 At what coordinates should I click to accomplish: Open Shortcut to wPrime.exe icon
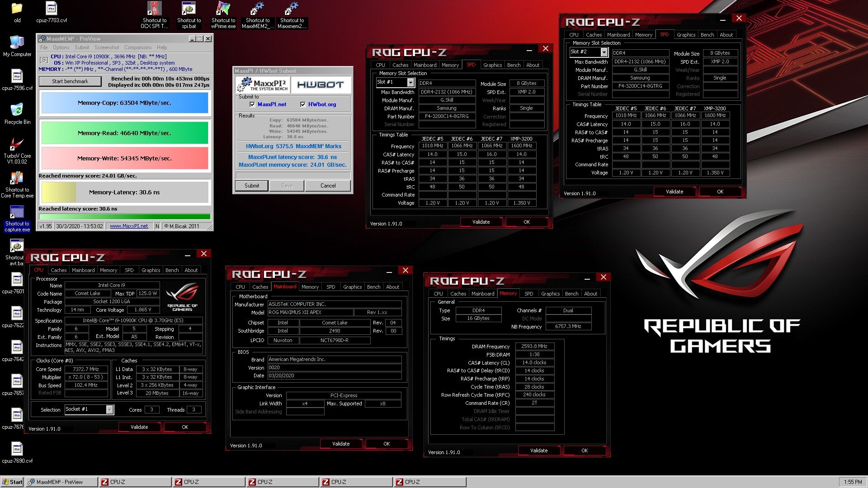(x=223, y=15)
